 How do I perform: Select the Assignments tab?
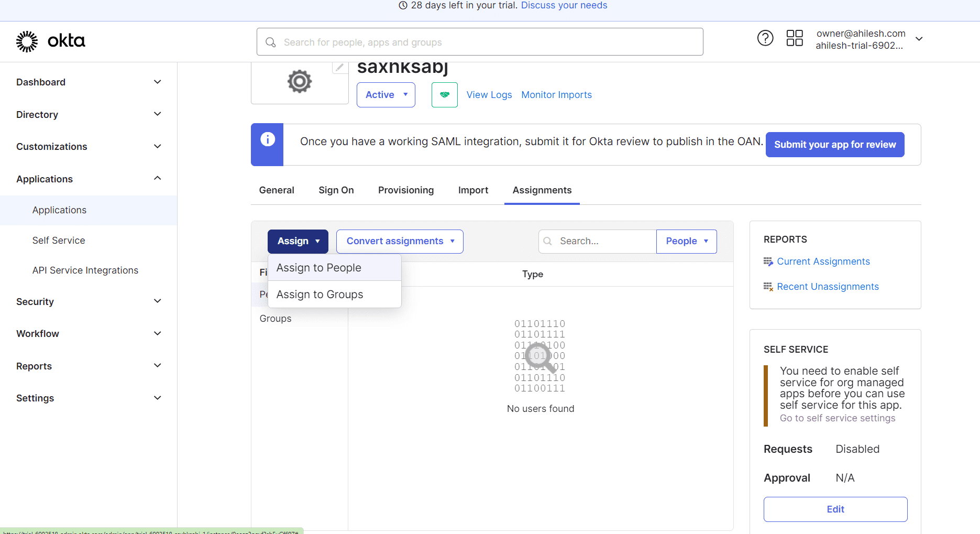point(542,190)
